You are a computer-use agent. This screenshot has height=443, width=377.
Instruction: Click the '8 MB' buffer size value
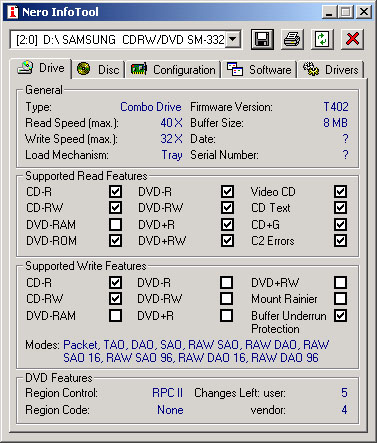[335, 123]
